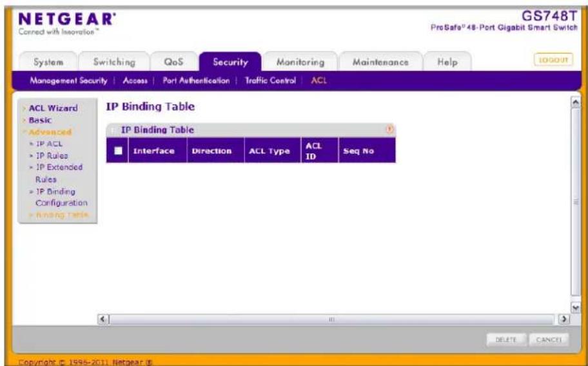Open the help icon in IP Binding Table header
Screen dimensions: 588x366
point(389,130)
